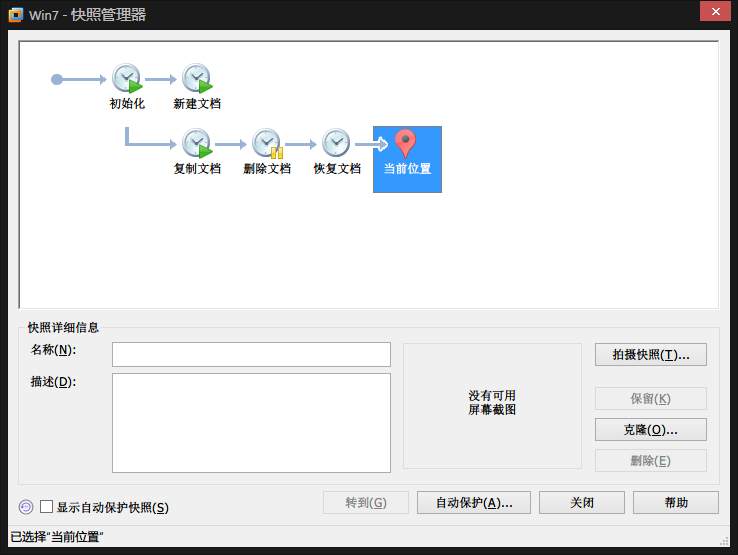Click the 恢复文档 label text

coord(337,169)
